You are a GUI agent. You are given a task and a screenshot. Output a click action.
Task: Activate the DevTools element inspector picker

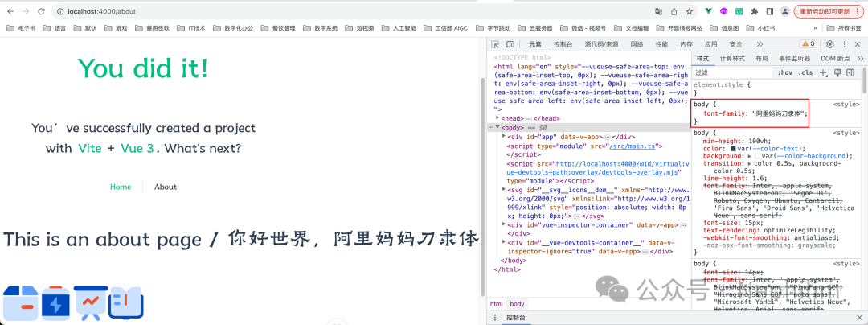pyautogui.click(x=495, y=44)
